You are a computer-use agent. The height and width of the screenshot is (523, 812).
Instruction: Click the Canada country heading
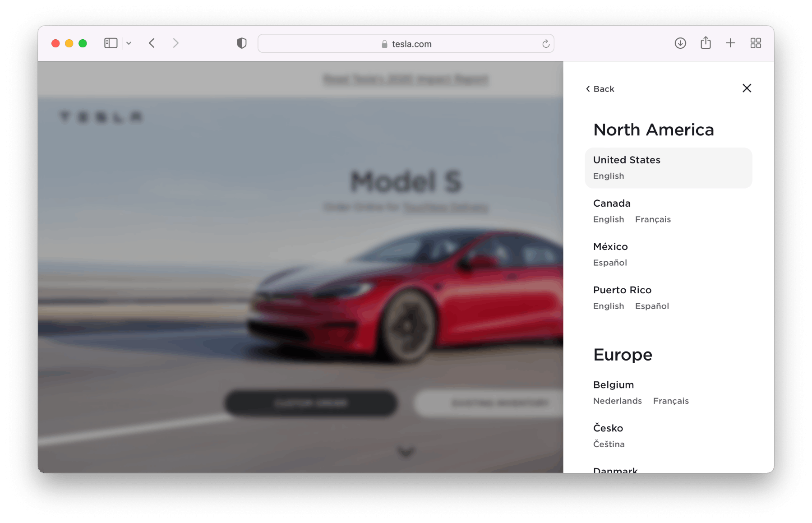coord(612,203)
